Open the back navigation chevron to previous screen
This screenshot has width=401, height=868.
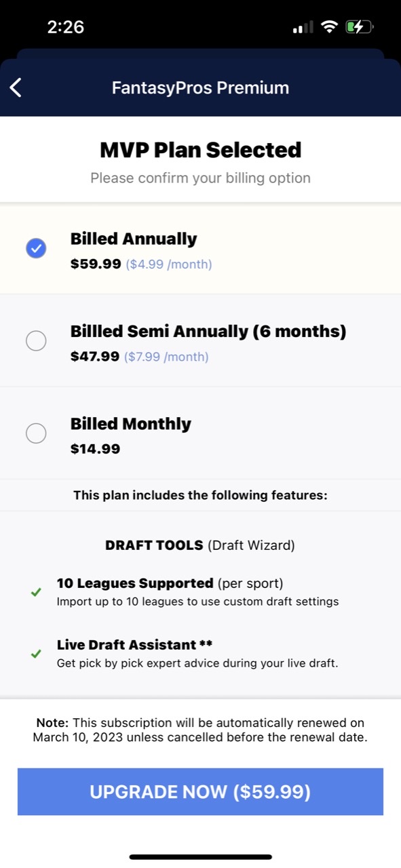click(x=15, y=87)
